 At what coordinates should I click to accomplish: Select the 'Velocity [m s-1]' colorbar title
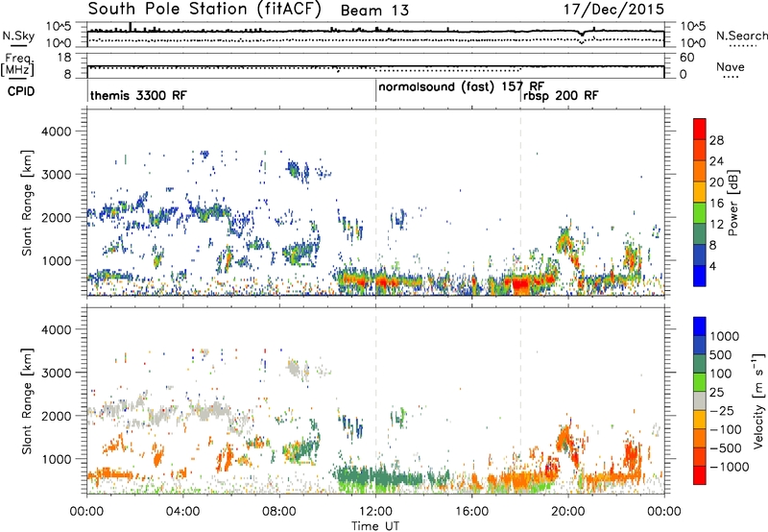pyautogui.click(x=758, y=400)
